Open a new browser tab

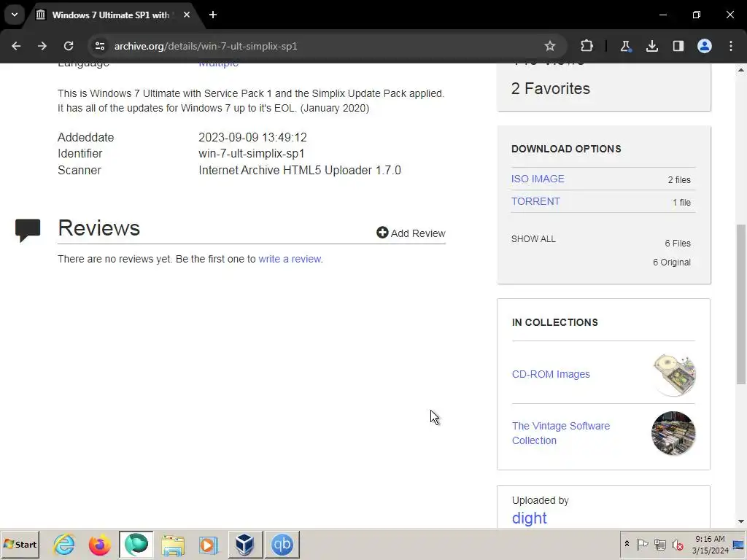click(x=213, y=15)
